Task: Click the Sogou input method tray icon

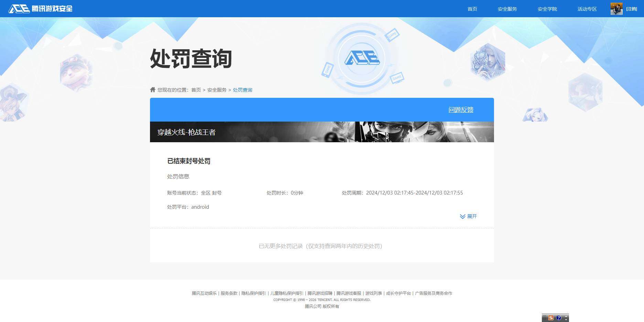Action: (x=551, y=318)
